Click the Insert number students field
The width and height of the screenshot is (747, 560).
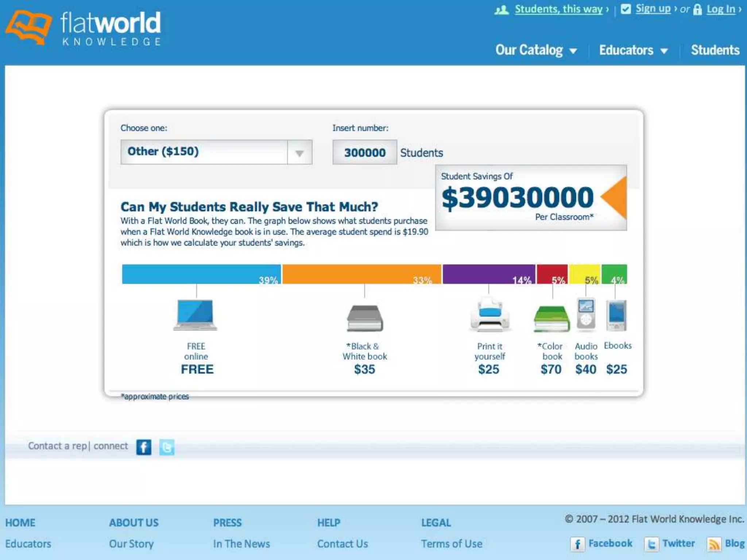point(364,152)
